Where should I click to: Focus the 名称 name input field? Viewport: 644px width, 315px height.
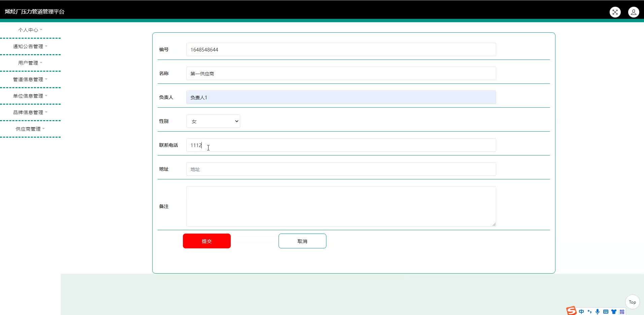341,73
